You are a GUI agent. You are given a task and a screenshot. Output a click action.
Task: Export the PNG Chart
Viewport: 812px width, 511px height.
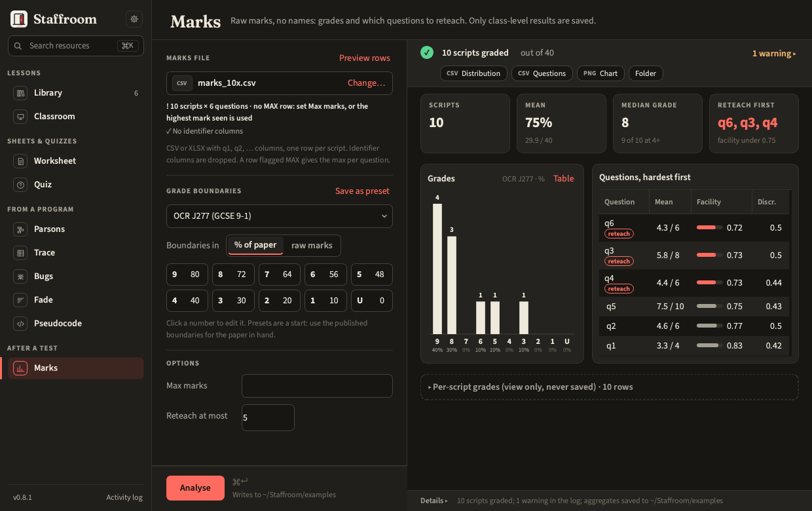(600, 73)
